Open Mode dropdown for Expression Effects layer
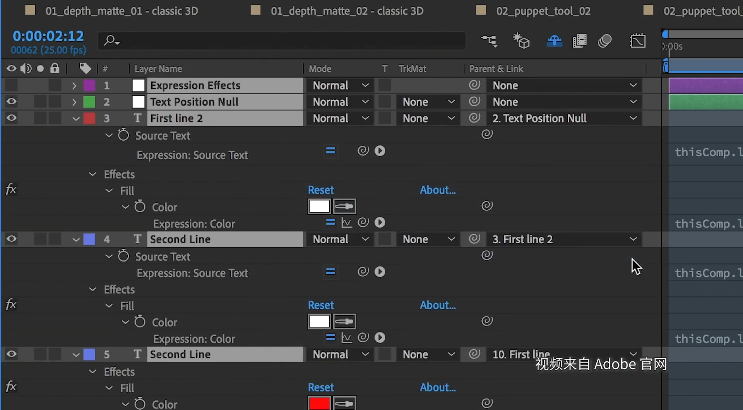Screen dimensions: 743x410 pos(339,85)
